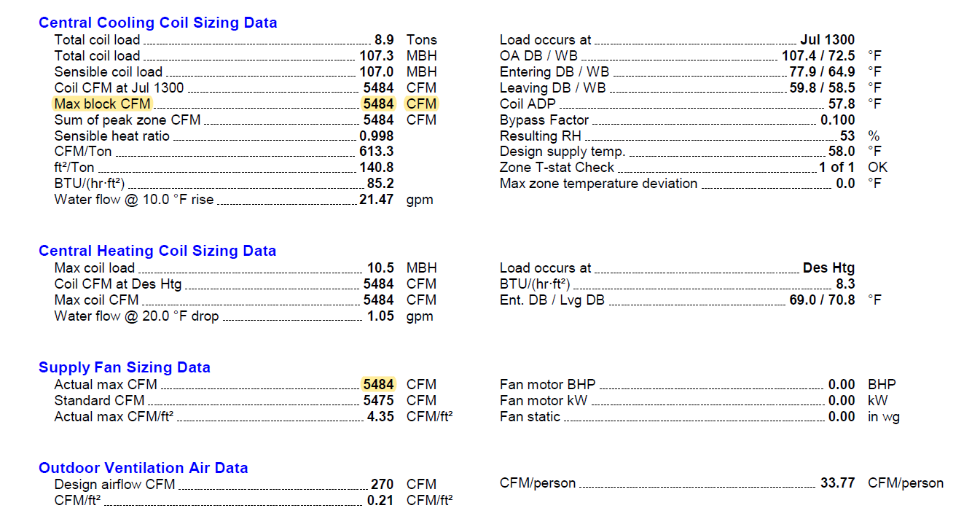Click the Design airflow CFM label

coord(114,485)
